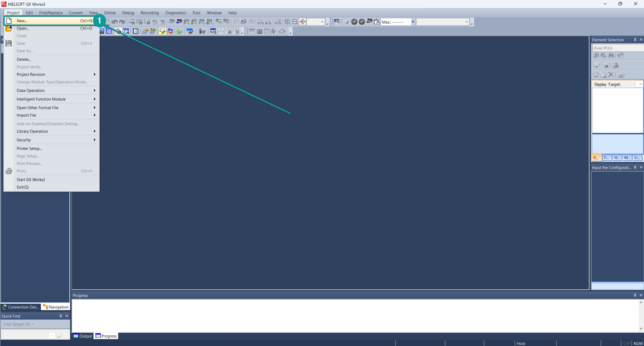The height and width of the screenshot is (346, 644).
Task: Click the X delete icon in Element Selection
Action: 611,75
